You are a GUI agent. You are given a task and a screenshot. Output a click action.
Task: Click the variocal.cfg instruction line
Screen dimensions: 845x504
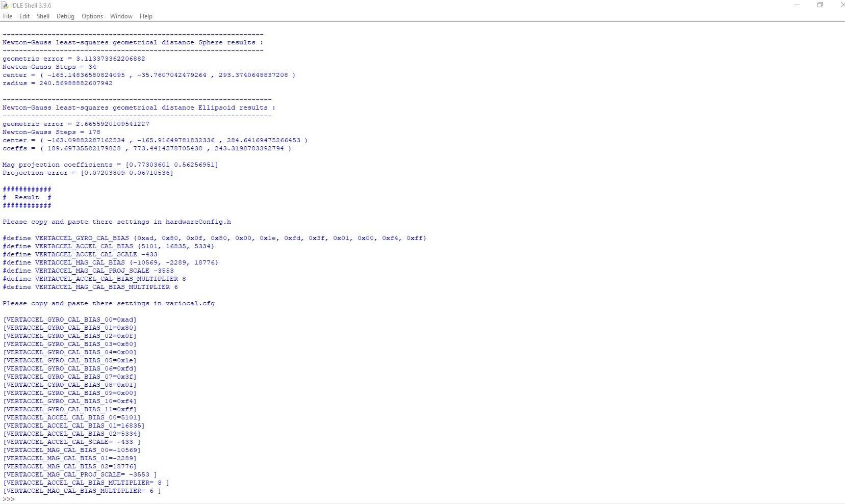109,303
